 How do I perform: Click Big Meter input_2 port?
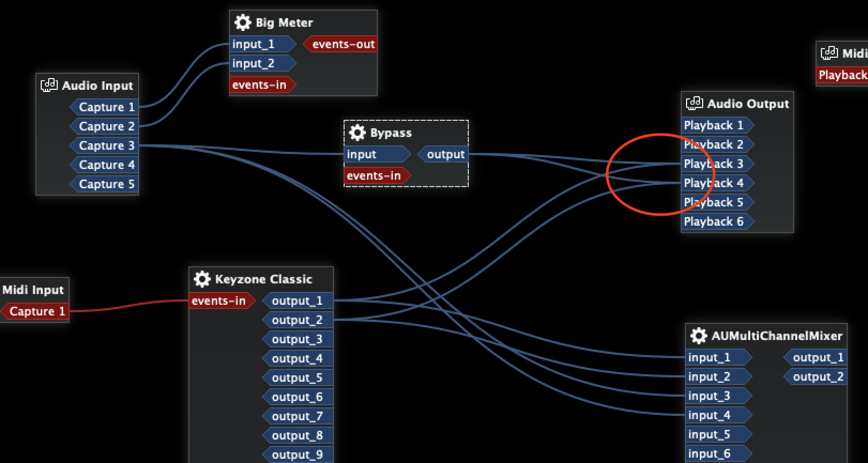click(x=263, y=63)
